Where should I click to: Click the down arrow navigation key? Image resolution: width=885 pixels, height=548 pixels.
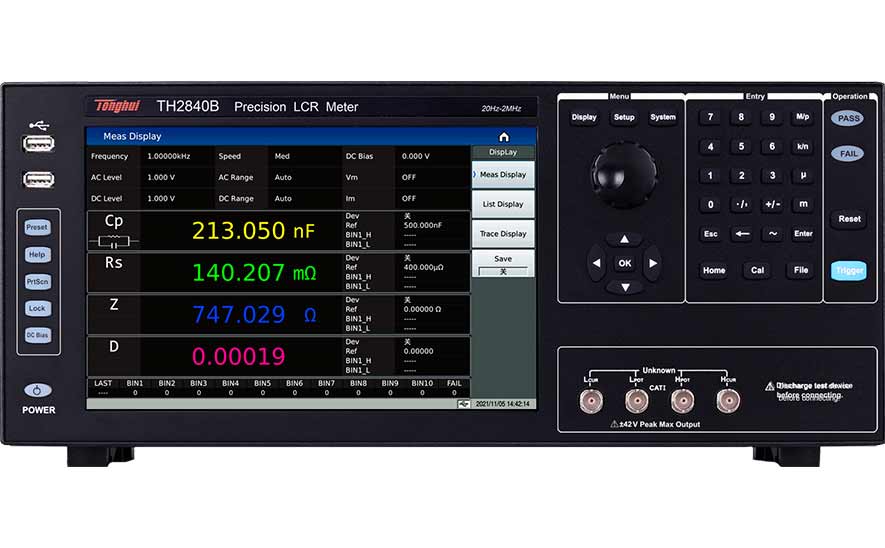[625, 287]
